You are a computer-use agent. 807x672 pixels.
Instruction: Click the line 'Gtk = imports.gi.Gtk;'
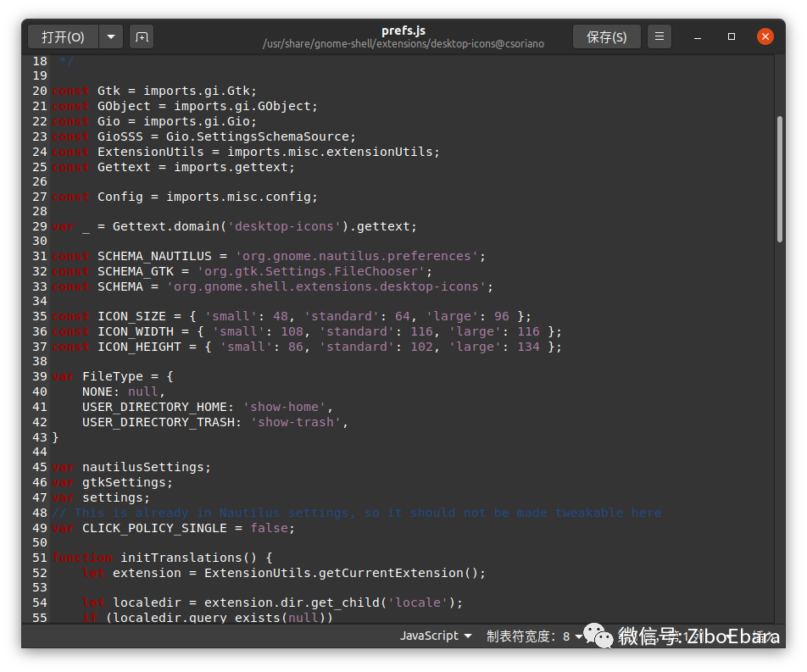click(177, 91)
